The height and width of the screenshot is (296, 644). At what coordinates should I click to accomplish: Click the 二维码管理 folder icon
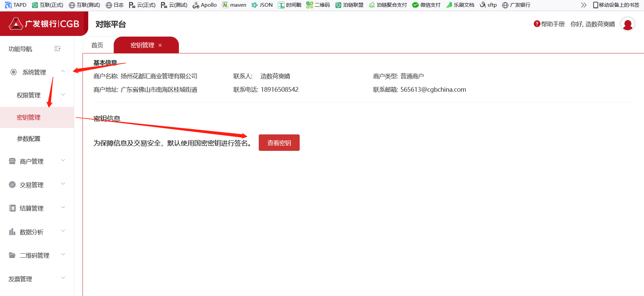point(12,255)
